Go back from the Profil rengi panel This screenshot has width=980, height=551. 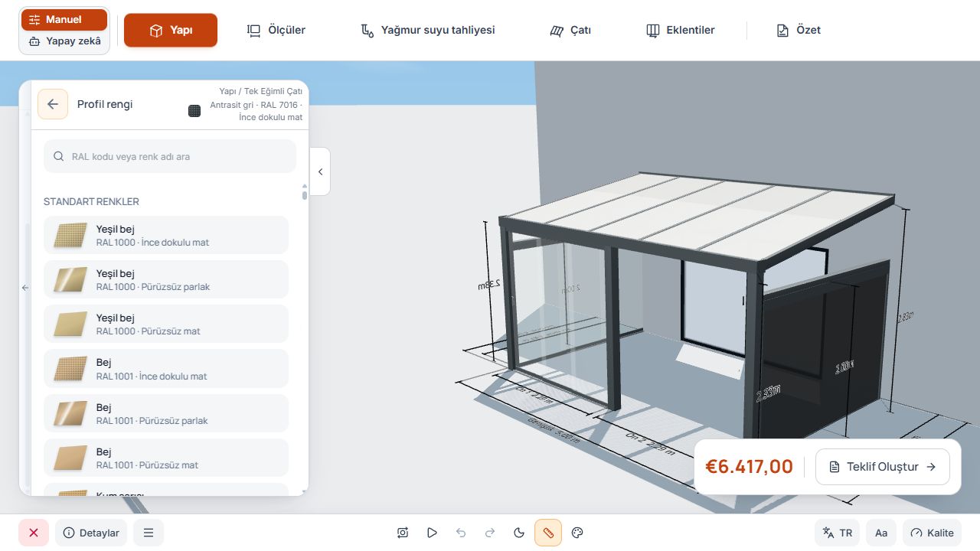(x=53, y=104)
